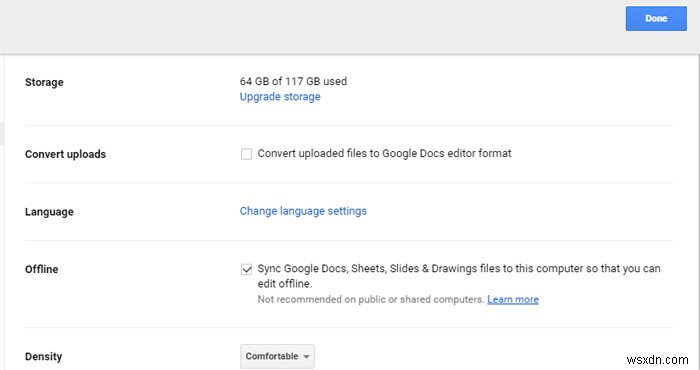Click the 'Sync Google Docs, Sheets, Slides' description text
The image size is (700, 370).
tap(459, 276)
